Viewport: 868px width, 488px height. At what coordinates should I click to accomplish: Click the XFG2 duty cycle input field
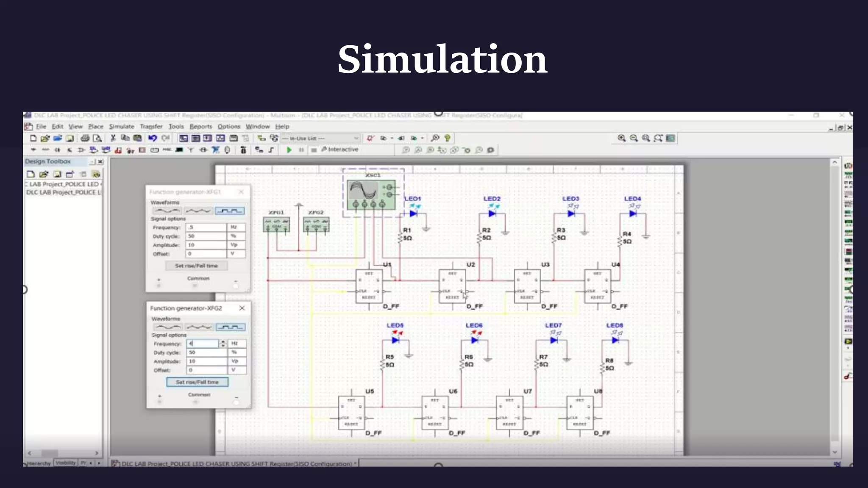pyautogui.click(x=207, y=352)
